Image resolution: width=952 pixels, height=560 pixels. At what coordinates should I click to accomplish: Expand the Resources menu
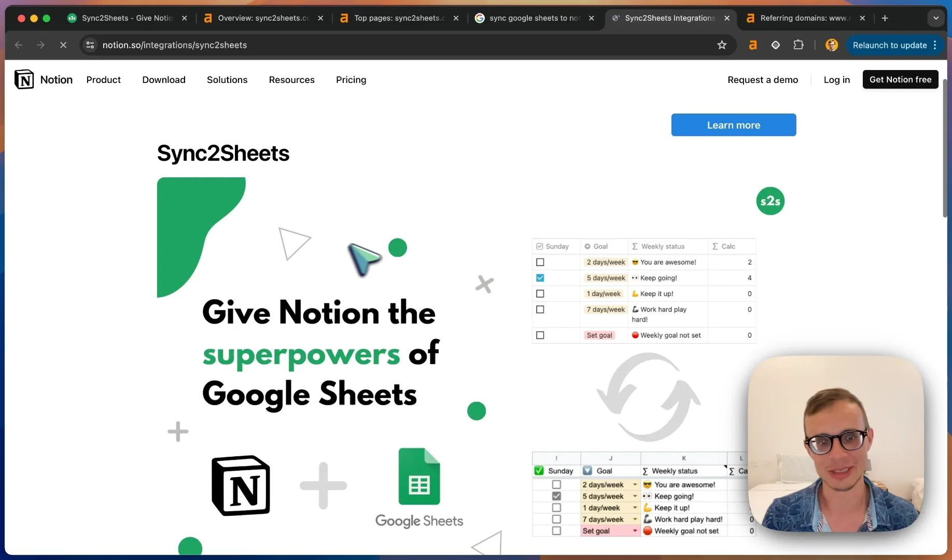(x=291, y=79)
